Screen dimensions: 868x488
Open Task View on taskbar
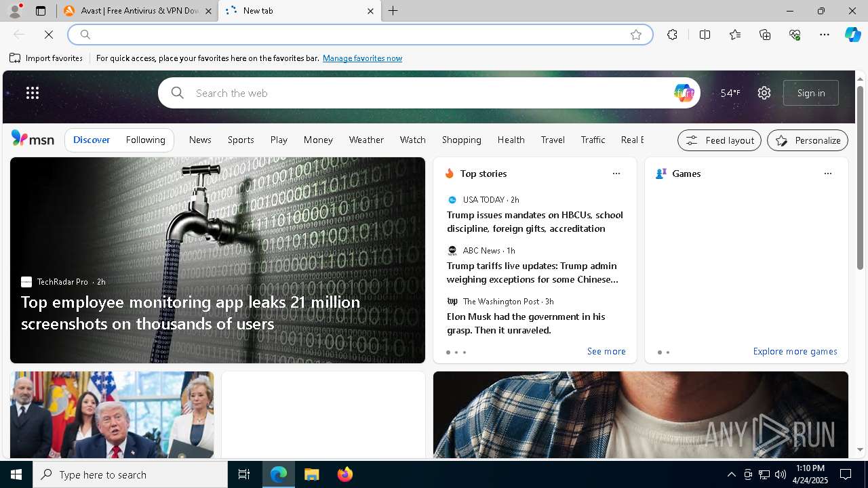click(x=244, y=474)
